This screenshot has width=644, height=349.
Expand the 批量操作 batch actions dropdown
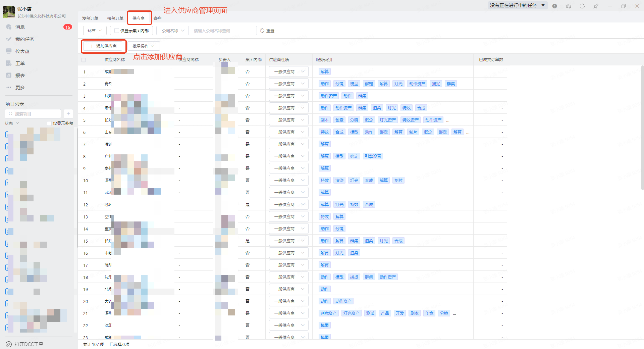click(x=143, y=46)
